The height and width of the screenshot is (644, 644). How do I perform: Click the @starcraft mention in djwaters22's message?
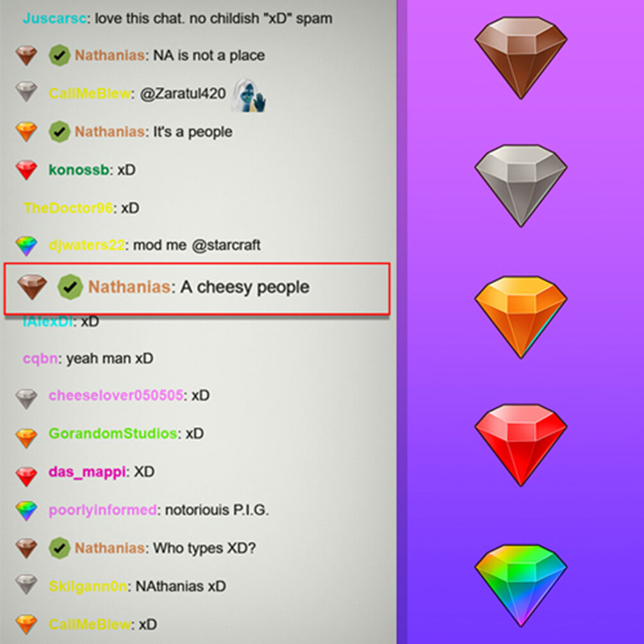(x=226, y=245)
